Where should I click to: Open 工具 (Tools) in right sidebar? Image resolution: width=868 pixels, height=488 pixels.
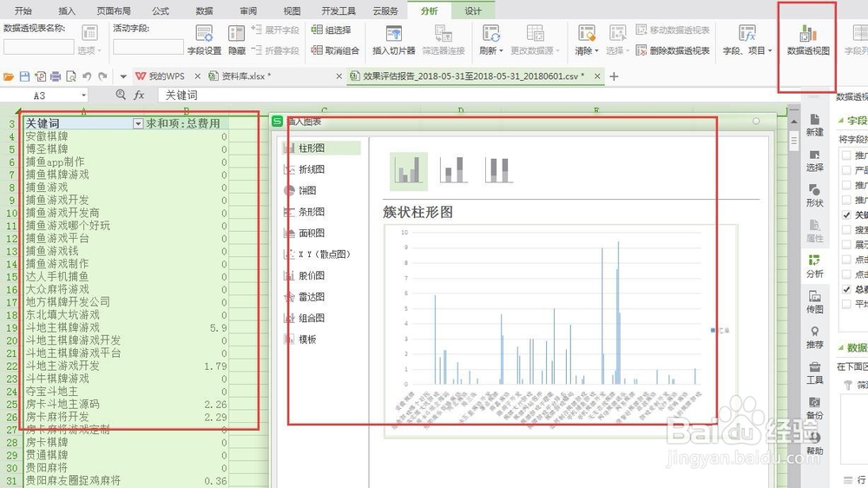tap(815, 373)
